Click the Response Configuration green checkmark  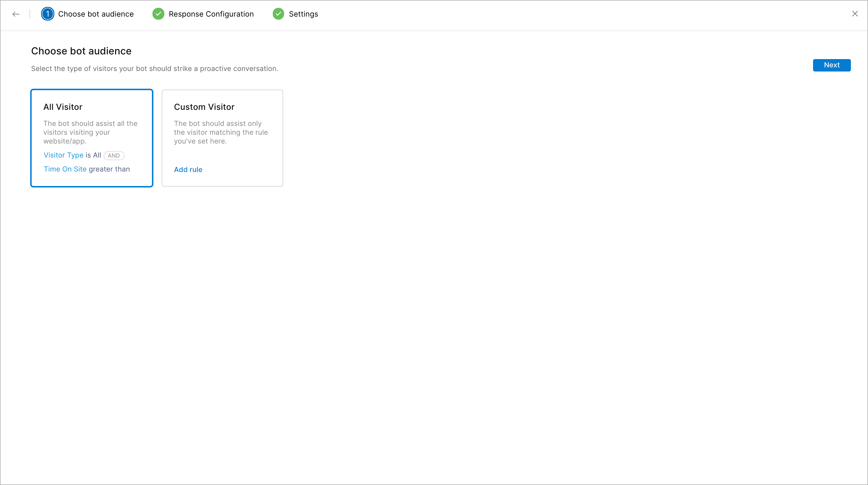[x=158, y=14]
